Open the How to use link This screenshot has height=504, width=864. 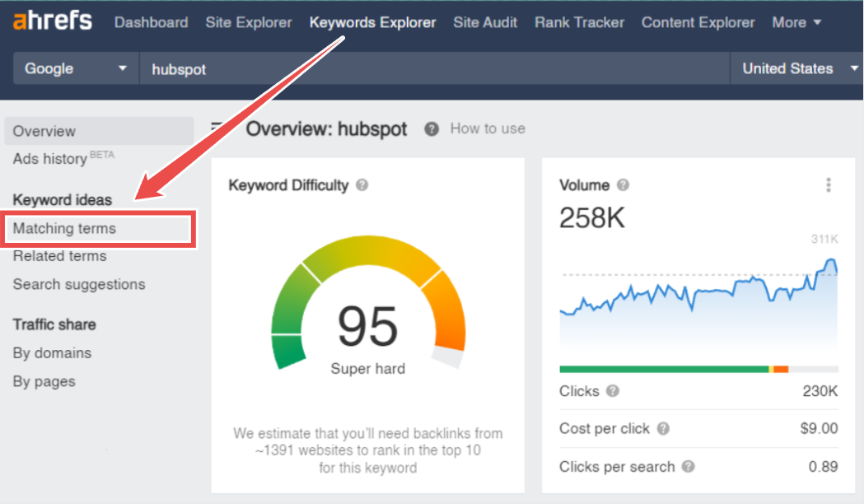click(488, 128)
